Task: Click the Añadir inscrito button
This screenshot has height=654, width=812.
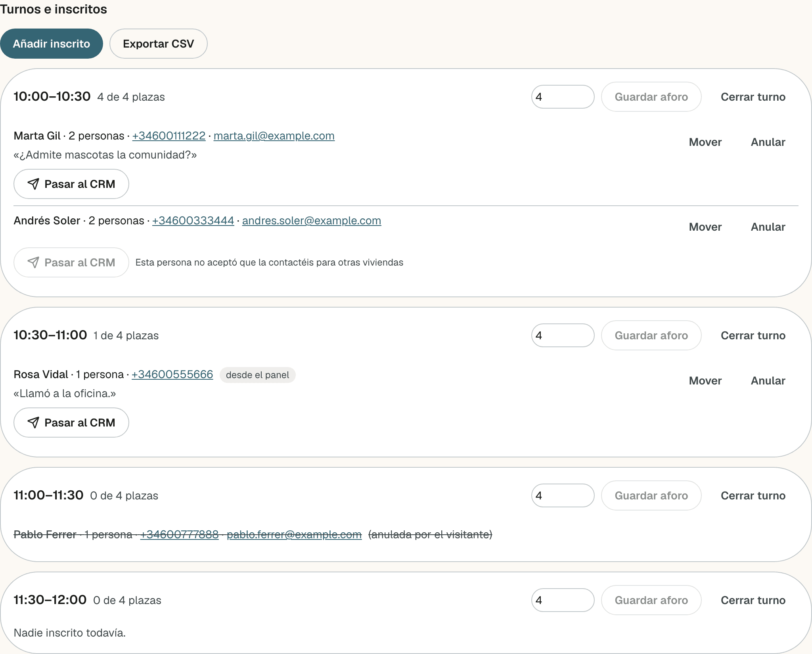Action: 52,44
